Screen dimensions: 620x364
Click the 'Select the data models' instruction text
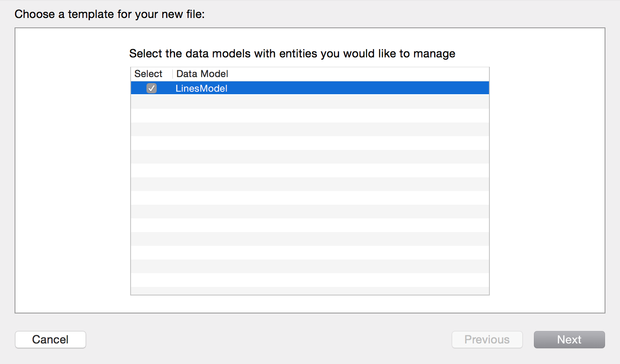292,54
